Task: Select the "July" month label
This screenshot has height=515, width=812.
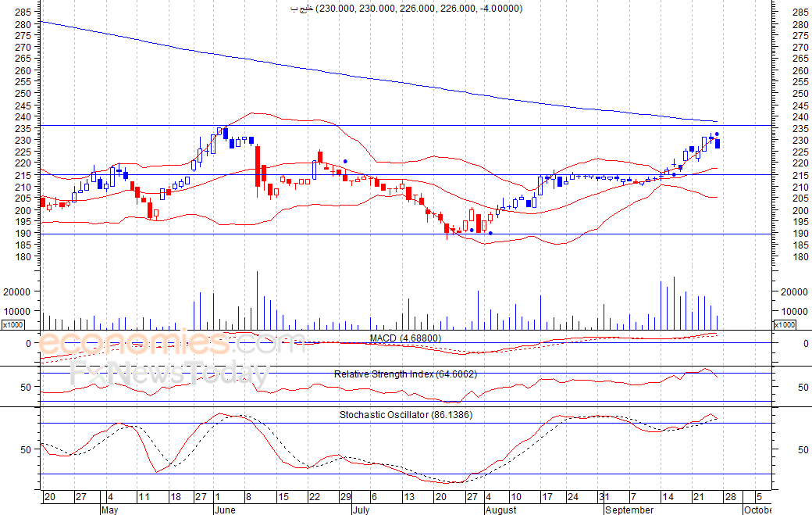Action: (x=361, y=510)
